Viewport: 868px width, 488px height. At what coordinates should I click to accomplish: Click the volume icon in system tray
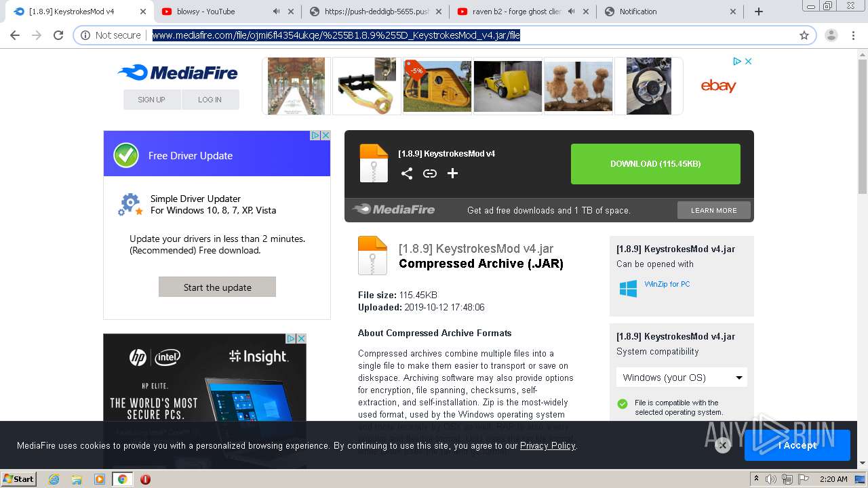770,479
